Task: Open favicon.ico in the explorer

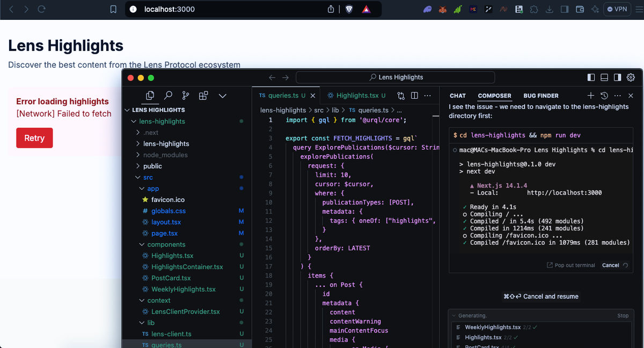Action: (186, 200)
